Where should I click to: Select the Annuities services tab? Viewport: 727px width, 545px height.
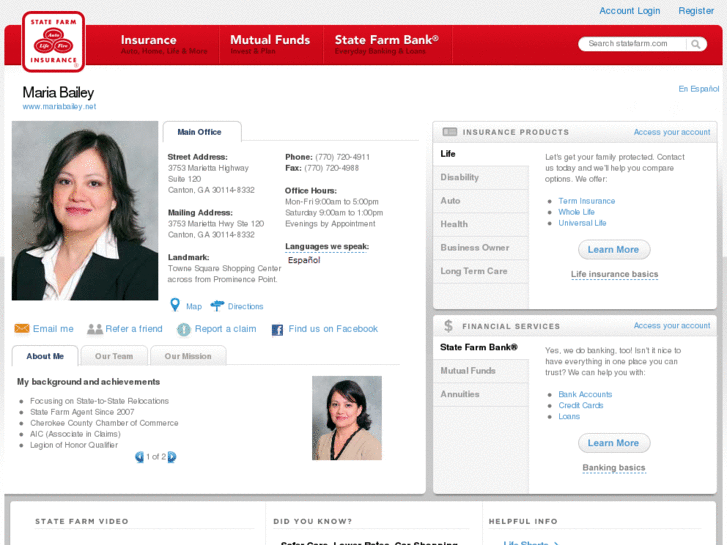pyautogui.click(x=481, y=394)
